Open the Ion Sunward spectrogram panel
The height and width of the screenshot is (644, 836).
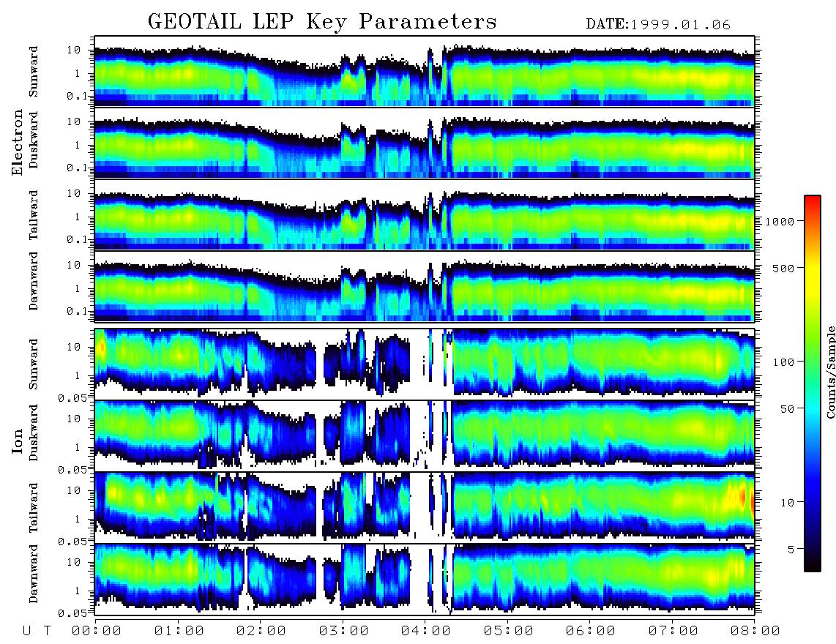point(425,364)
